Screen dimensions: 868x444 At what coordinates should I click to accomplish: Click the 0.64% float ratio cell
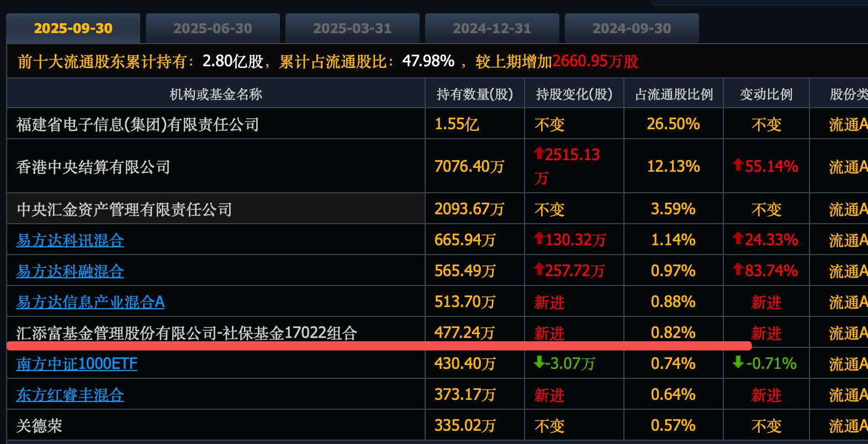coord(674,394)
